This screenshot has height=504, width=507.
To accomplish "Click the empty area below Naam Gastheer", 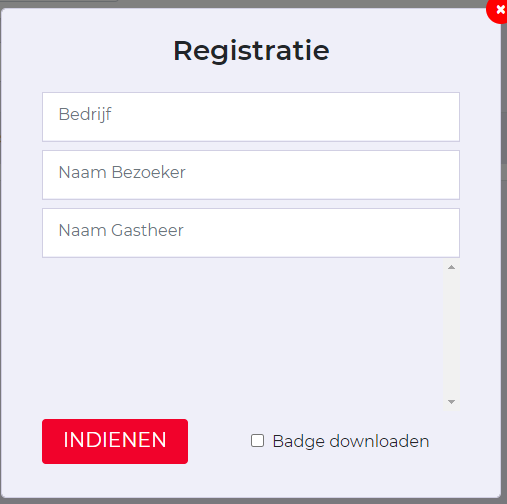I will click(x=242, y=335).
